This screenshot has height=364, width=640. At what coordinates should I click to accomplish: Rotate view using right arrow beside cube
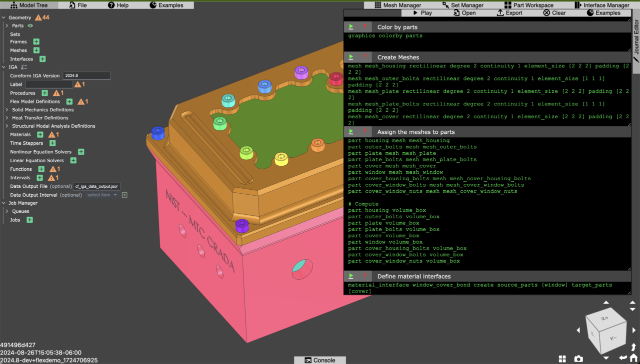pyautogui.click(x=634, y=330)
